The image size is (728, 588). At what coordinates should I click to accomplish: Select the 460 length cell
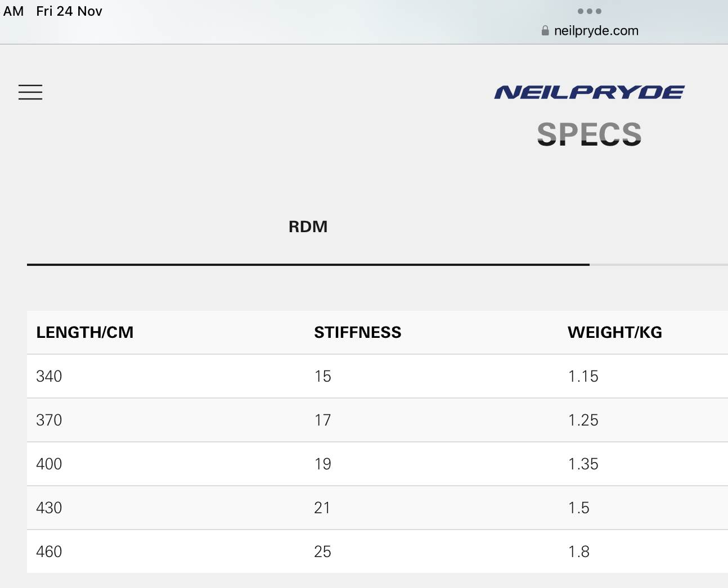pyautogui.click(x=49, y=551)
